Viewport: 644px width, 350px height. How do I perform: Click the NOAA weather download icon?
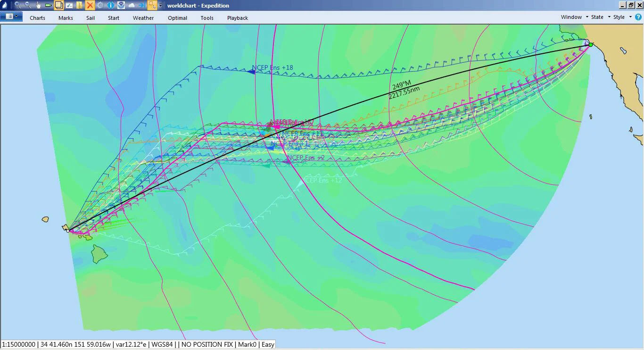(x=121, y=5)
